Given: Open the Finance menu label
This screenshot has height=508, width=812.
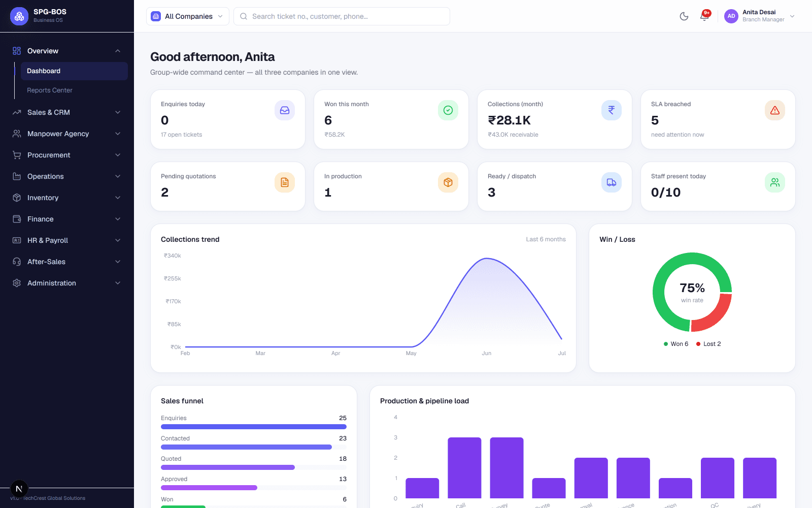Looking at the screenshot, I should pyautogui.click(x=41, y=219).
